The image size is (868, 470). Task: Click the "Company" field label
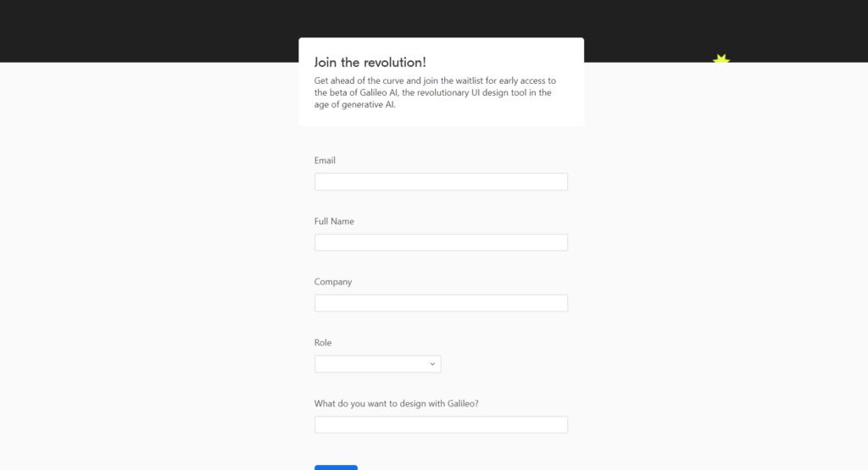click(x=333, y=282)
